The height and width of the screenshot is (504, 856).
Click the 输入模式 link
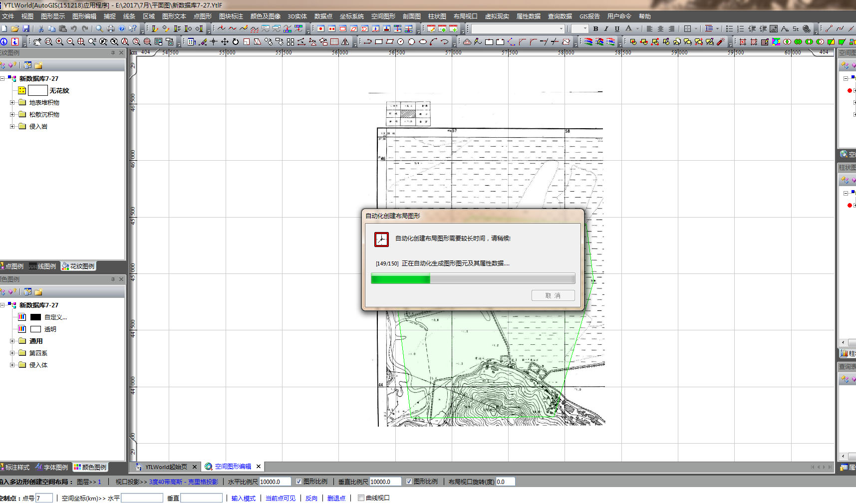[x=244, y=498]
